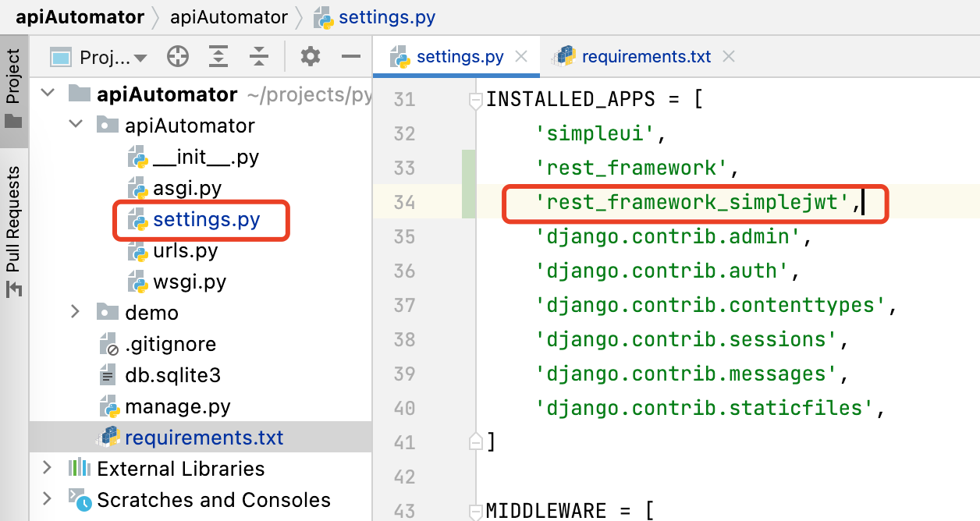Expand Scratches and Consoles node
Viewport: 980px width, 521px height.
pos(47,500)
